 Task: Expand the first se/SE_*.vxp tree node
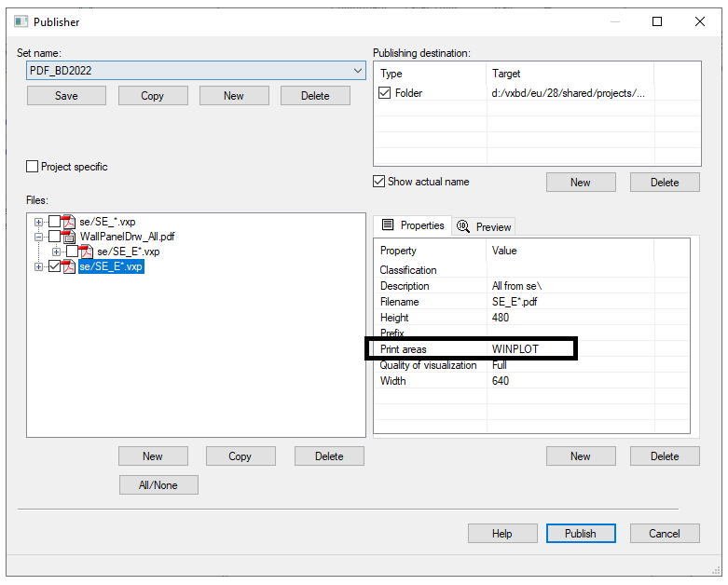pyautogui.click(x=38, y=222)
